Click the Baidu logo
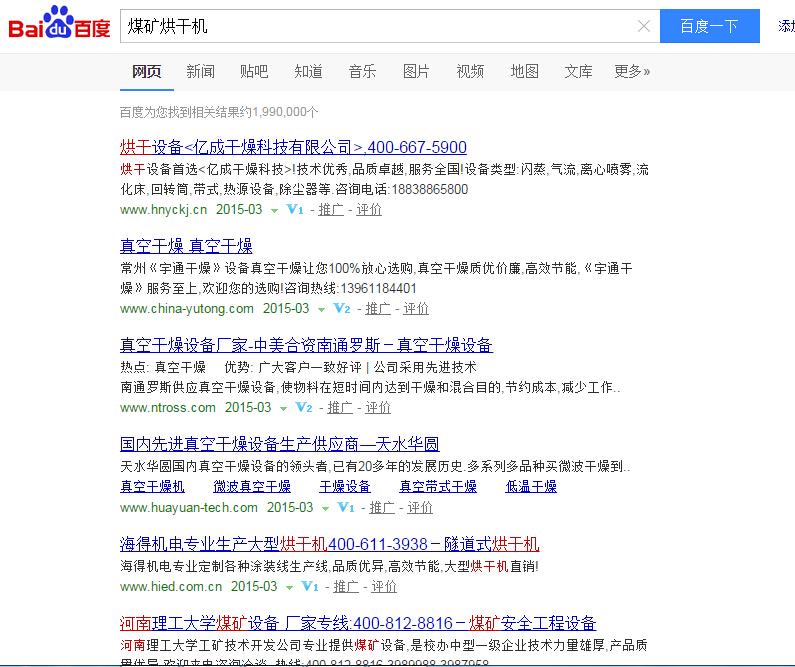 coord(59,25)
